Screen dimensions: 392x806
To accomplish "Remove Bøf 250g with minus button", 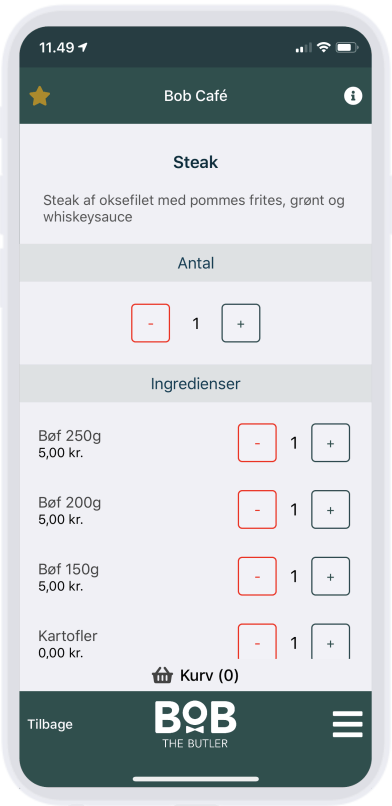I will coord(257,443).
